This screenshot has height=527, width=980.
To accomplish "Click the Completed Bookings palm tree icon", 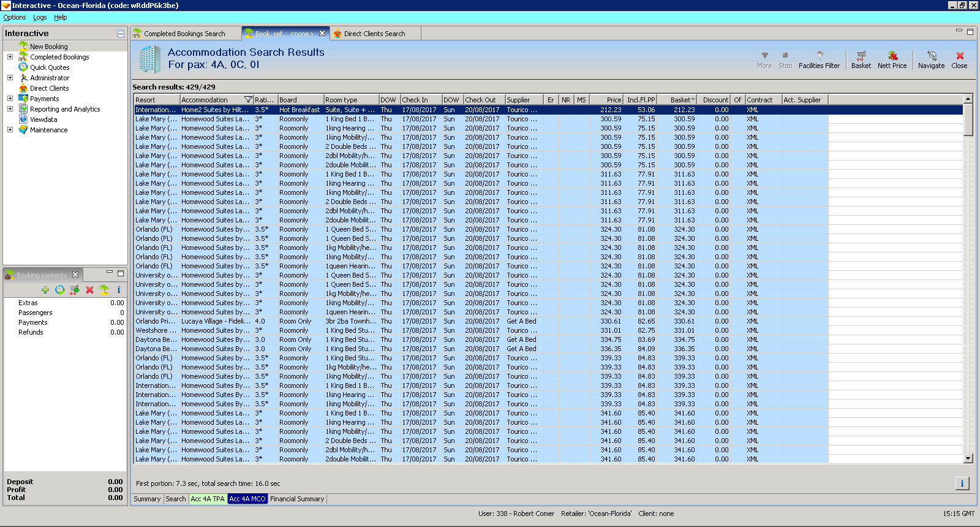I will pyautogui.click(x=23, y=56).
